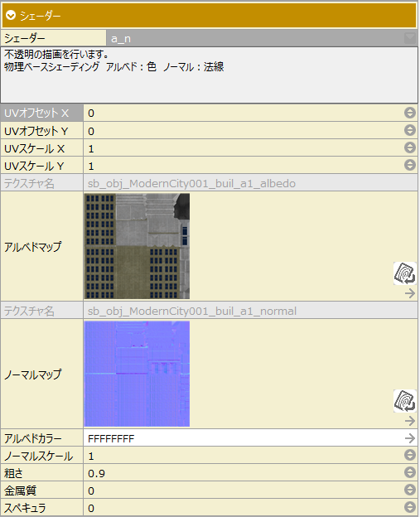Click the アルベドマップ texture replace icon
The image size is (420, 517).
(x=405, y=273)
